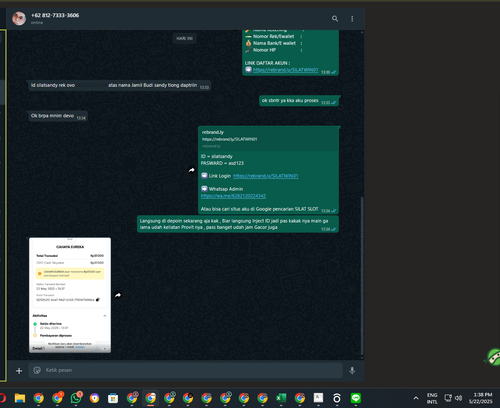This screenshot has width=500, height=408.
Task: Open the three-dot chat menu
Action: (352, 19)
